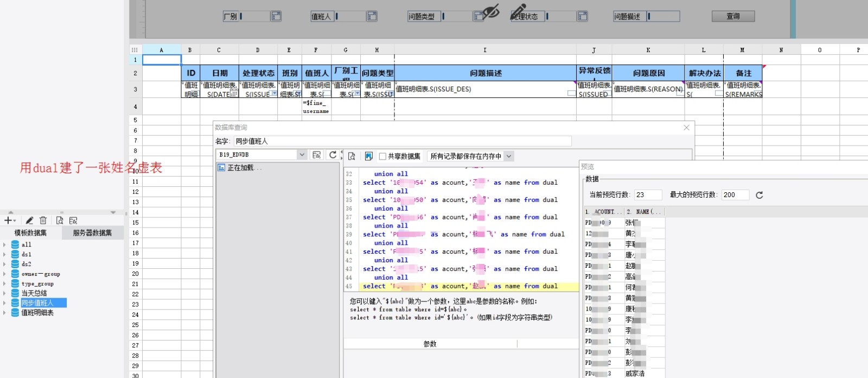Click the 参数 section header in the dialog
Image resolution: width=868 pixels, height=378 pixels.
(x=430, y=344)
